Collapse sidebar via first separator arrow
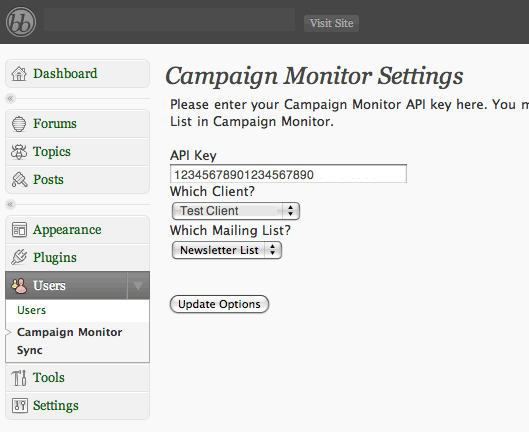The image size is (529, 432). pyautogui.click(x=10, y=99)
